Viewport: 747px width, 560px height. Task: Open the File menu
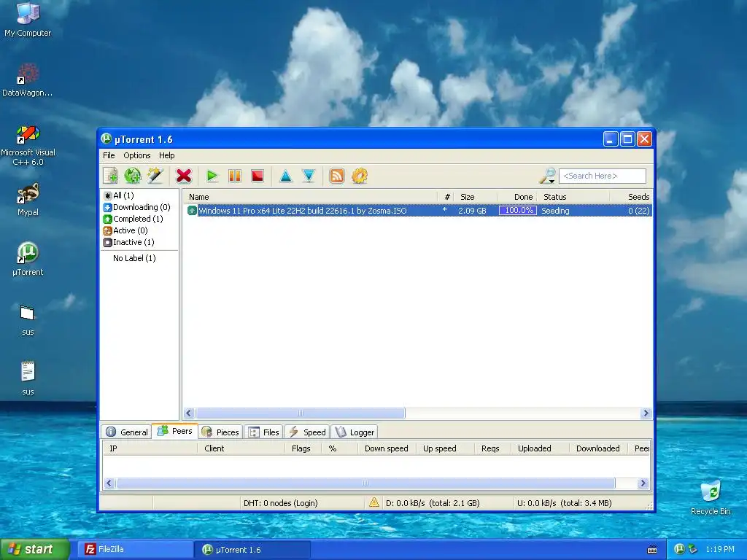tap(109, 155)
